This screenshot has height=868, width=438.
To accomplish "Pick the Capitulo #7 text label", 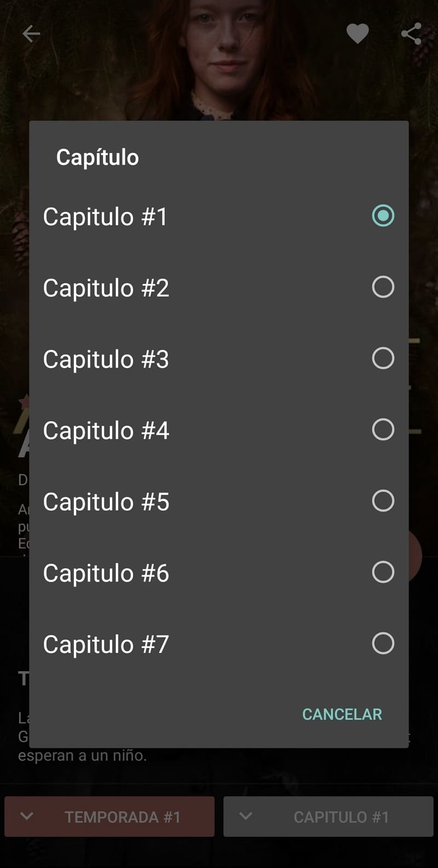I will pyautogui.click(x=106, y=644).
